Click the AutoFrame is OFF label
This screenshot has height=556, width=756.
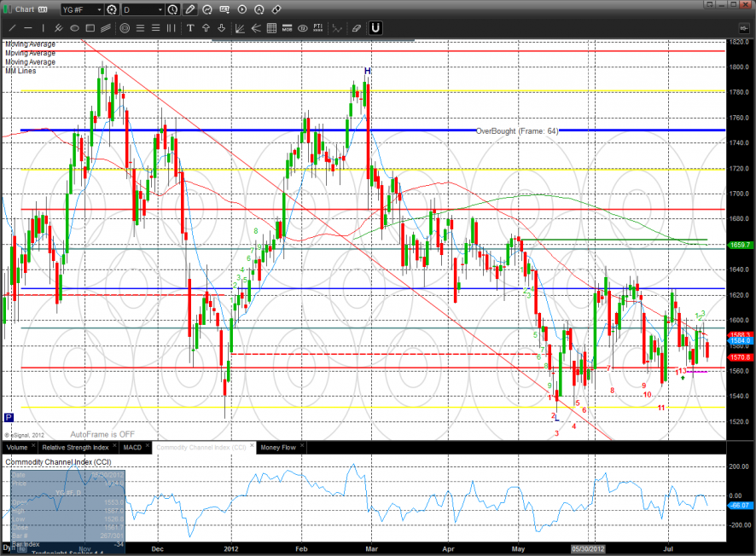click(102, 435)
